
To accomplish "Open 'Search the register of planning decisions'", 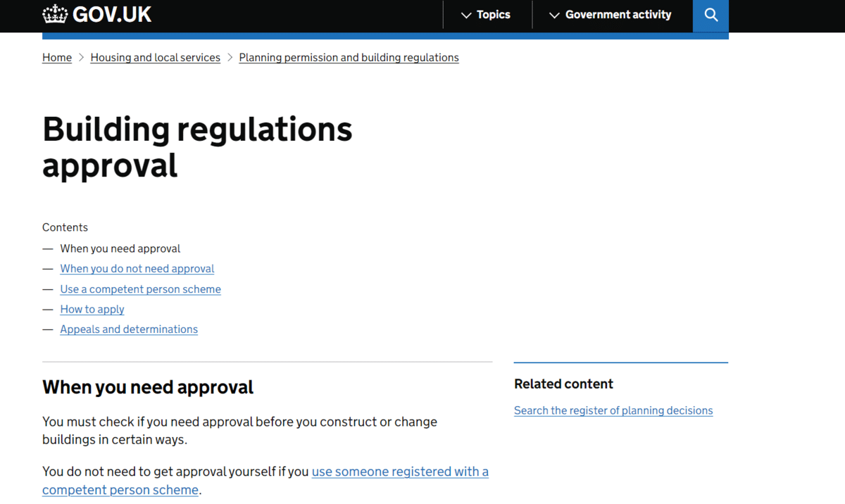I will (613, 410).
